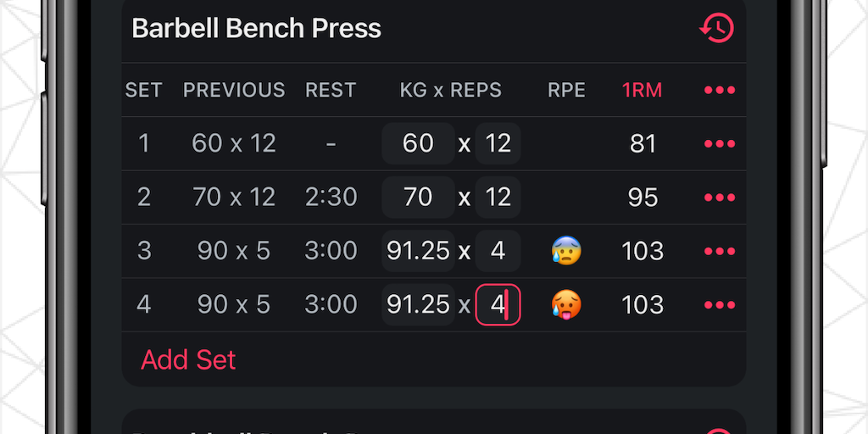Tap set 3 rest time 3:00

click(x=331, y=251)
